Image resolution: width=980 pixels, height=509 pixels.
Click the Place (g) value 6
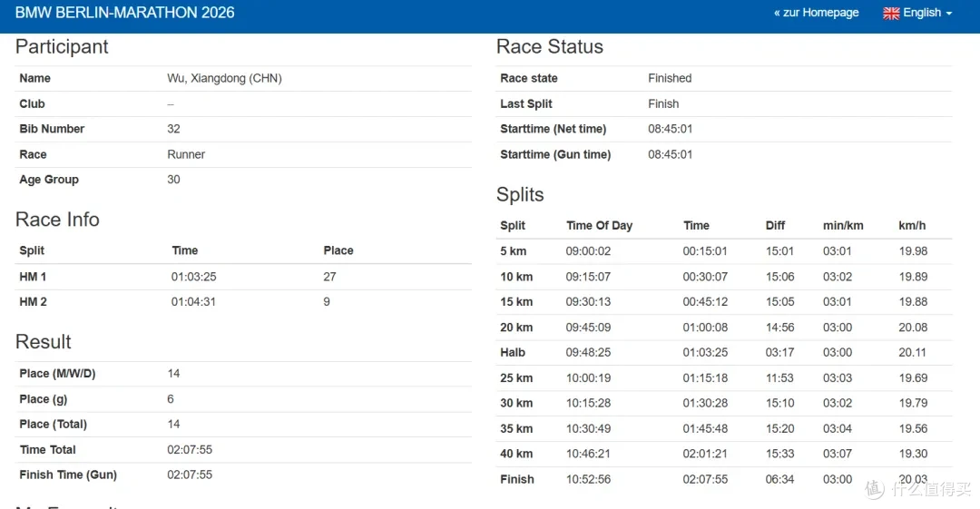pyautogui.click(x=171, y=399)
